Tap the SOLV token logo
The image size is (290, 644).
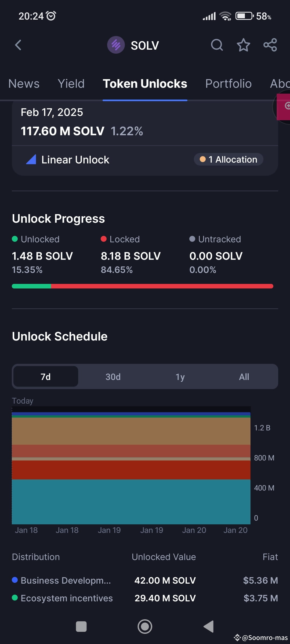[x=116, y=45]
